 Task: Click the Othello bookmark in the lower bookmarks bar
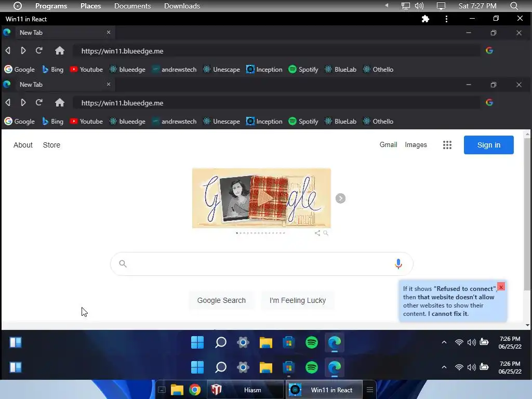[378, 121]
